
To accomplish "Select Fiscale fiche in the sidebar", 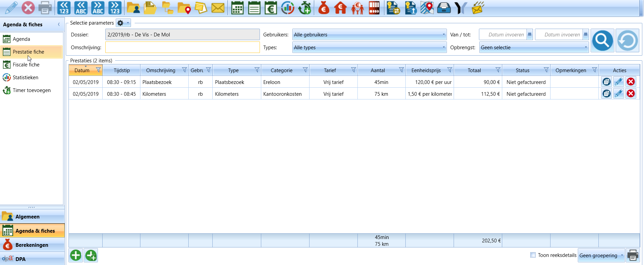I will [32, 65].
